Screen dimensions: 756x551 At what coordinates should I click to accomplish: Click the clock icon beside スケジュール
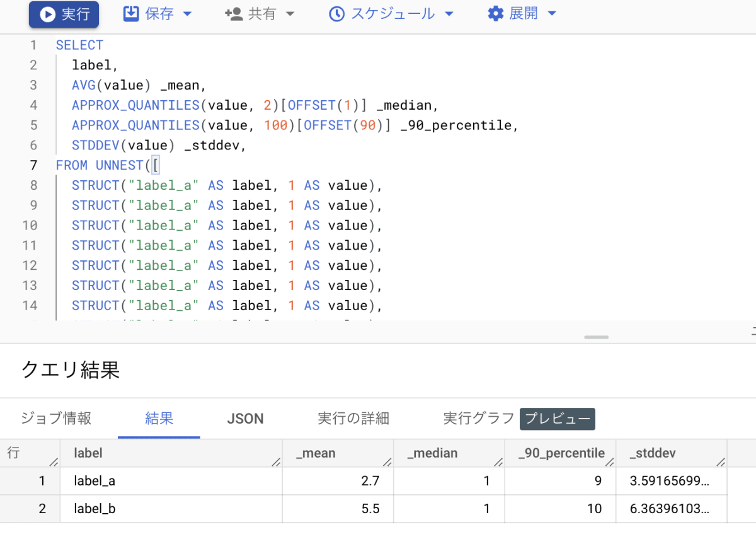337,14
